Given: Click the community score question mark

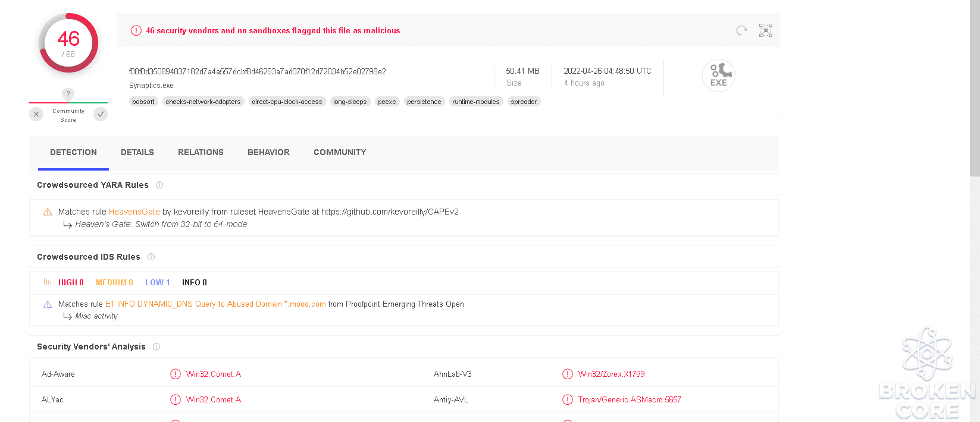Looking at the screenshot, I should coord(68,94).
